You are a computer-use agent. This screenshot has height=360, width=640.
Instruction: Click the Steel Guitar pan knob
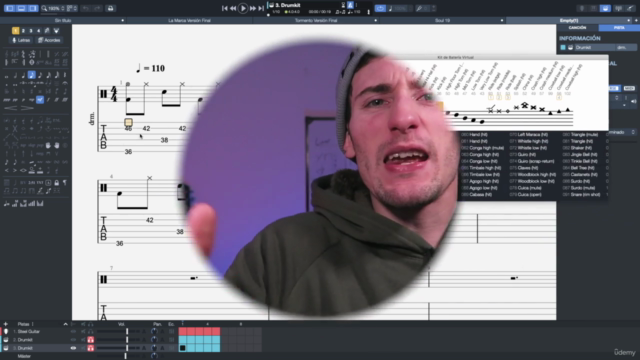click(154, 331)
